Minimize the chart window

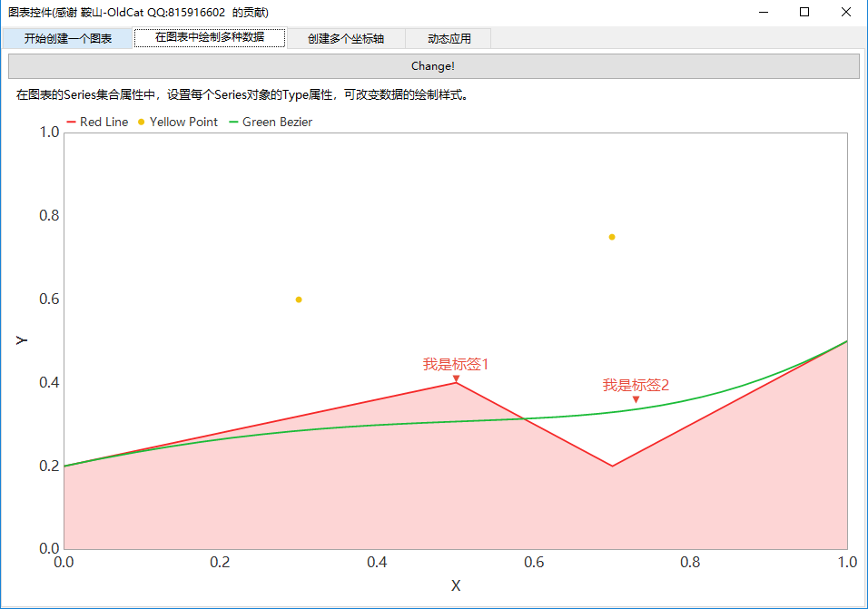pos(763,12)
